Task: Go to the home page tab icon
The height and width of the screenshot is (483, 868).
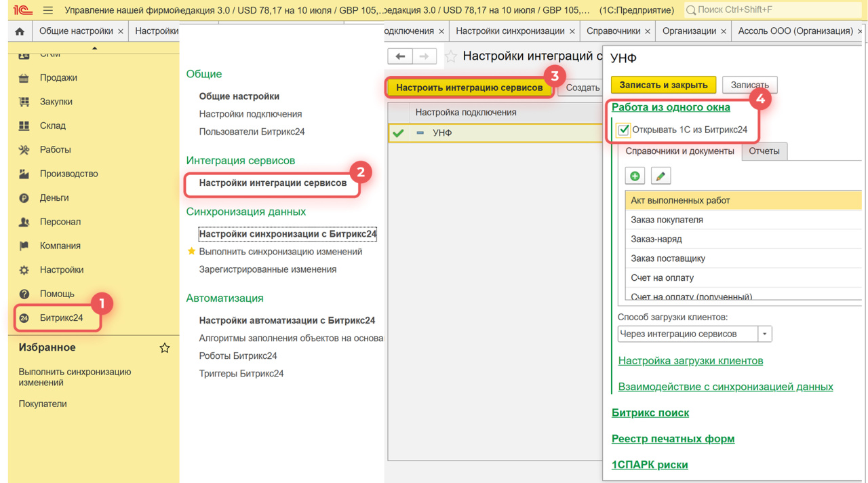Action: (20, 31)
